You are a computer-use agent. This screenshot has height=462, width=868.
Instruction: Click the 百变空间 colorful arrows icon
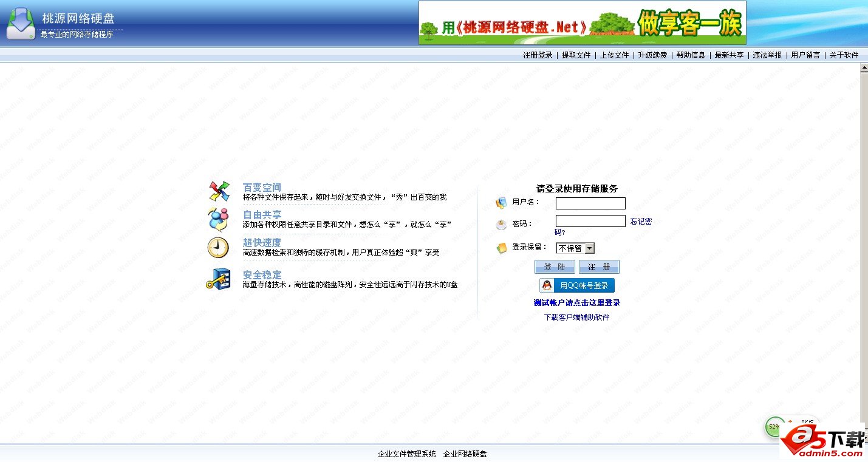click(x=219, y=191)
